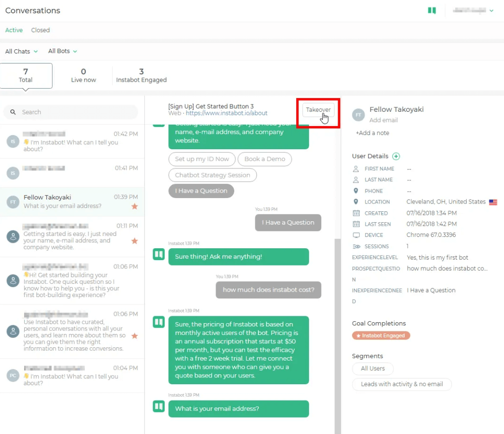Select the 3 Instabot Engaged tab
504x434 pixels.
tap(141, 75)
